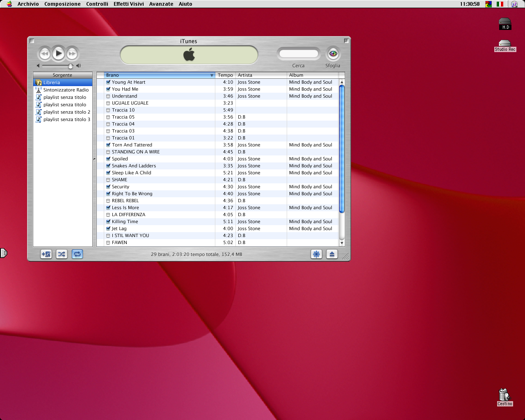Viewport: 525px width, 420px height.
Task: Select the song FAWEN
Action: (x=217, y=242)
